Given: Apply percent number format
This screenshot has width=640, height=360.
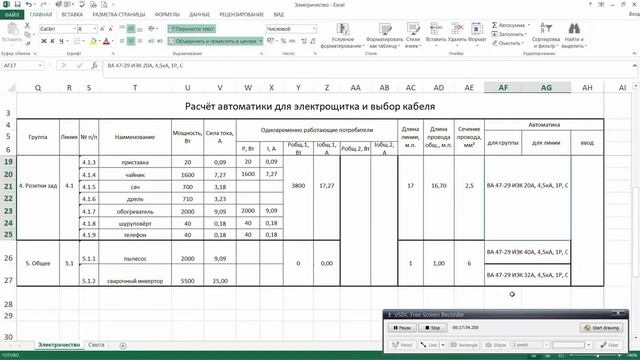Looking at the screenshot, I should (283, 41).
